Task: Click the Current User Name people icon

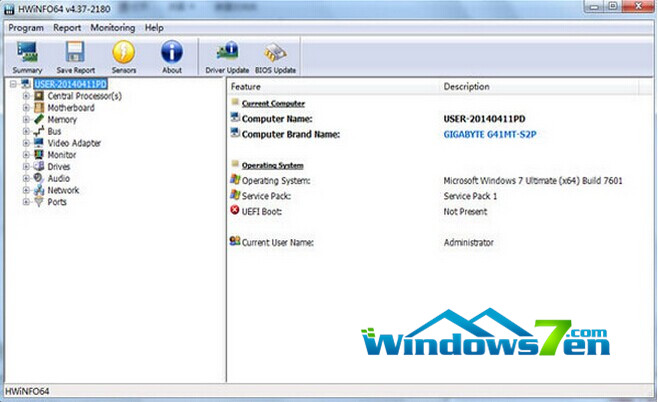Action: [235, 241]
